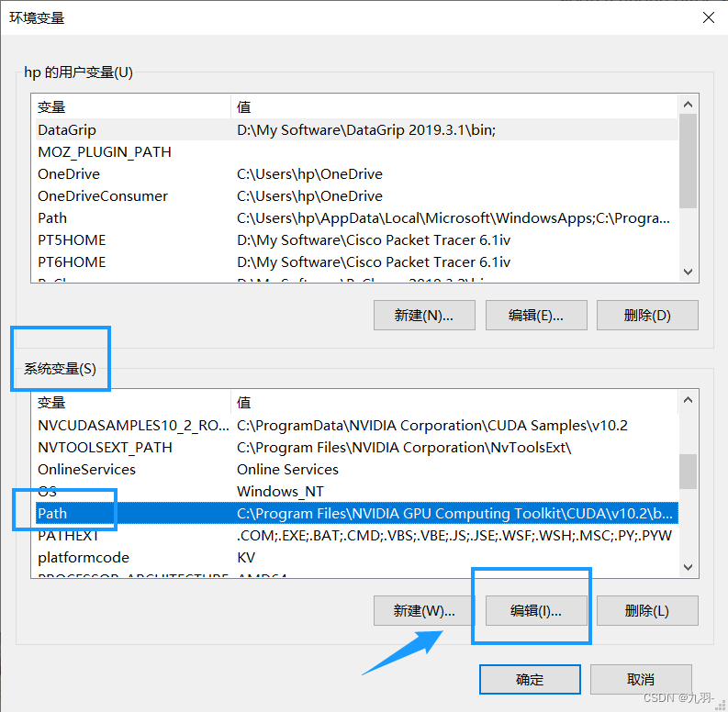728x712 pixels.
Task: Click user variables scrollbar up arrow
Action: (689, 105)
